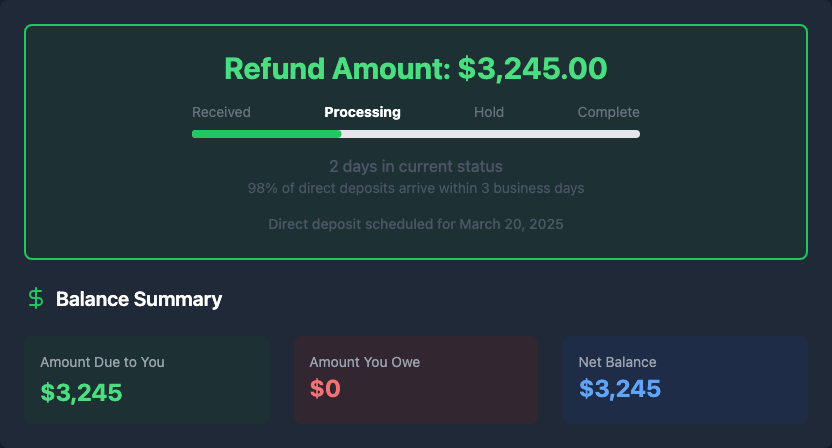The image size is (832, 448).
Task: Click the unfilled white progress bar portion
Action: pos(490,134)
